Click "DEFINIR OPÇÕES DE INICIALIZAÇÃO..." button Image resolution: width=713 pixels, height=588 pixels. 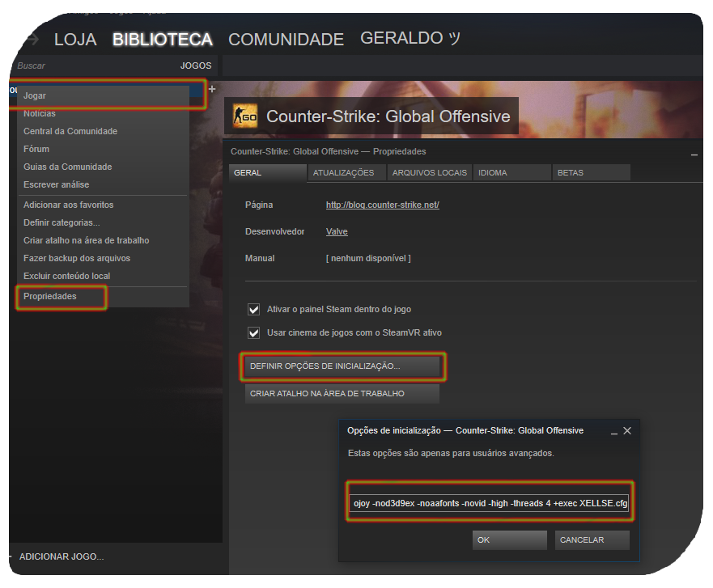342,366
